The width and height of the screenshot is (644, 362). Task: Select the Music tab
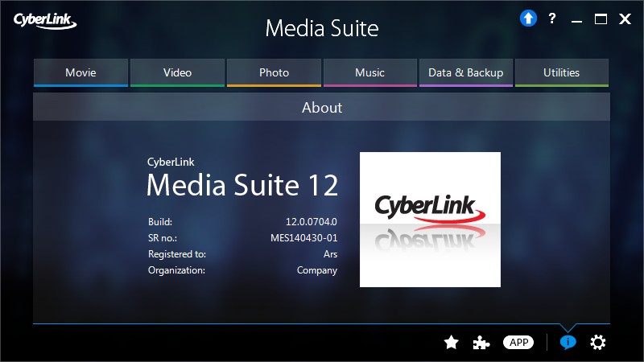tap(370, 72)
